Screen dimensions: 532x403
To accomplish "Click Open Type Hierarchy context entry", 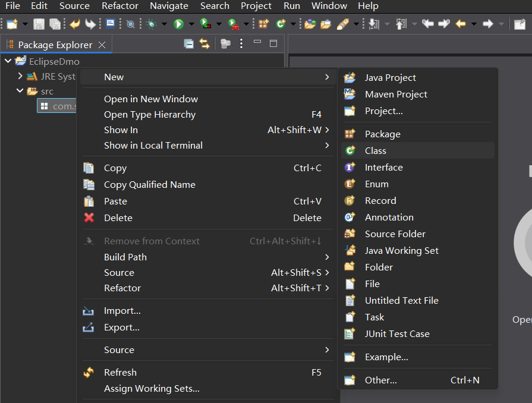I will point(208,115).
